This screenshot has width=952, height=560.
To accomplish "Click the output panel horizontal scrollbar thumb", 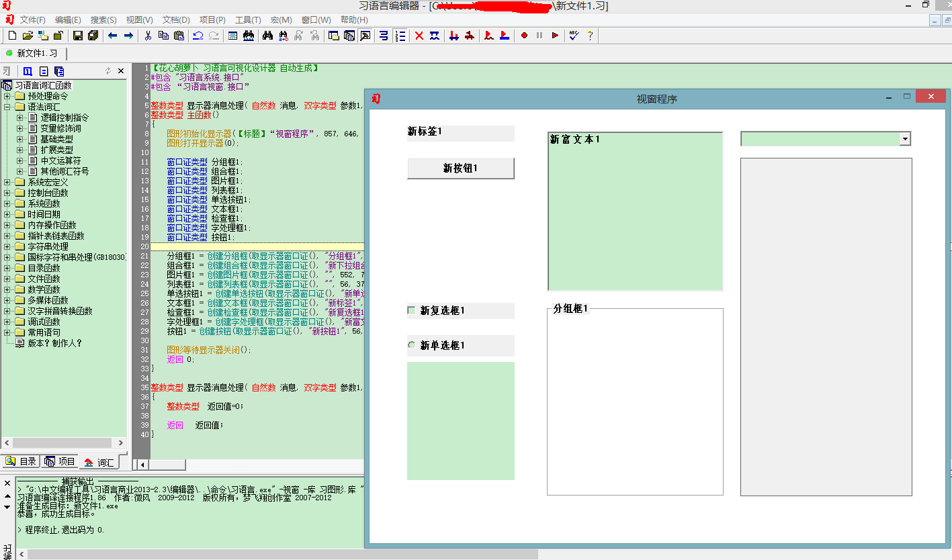I will 282,555.
